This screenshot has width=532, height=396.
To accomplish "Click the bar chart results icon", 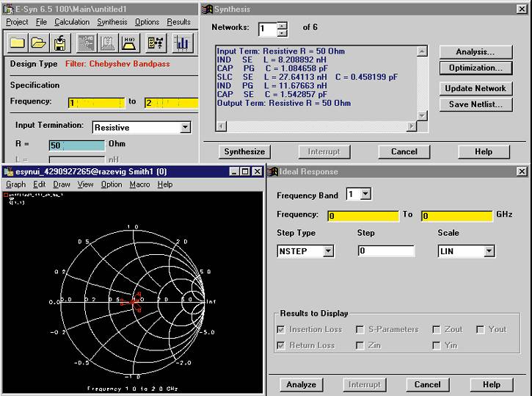I will [x=181, y=43].
